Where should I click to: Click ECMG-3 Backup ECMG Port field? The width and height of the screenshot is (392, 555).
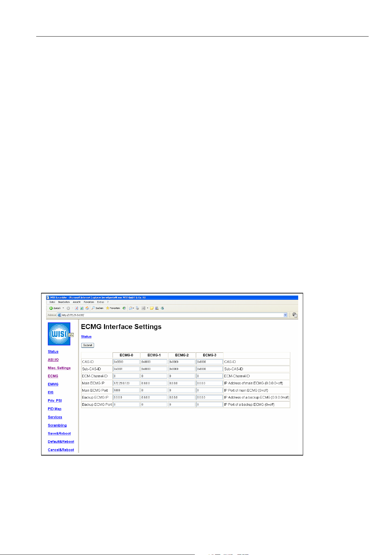(x=210, y=404)
